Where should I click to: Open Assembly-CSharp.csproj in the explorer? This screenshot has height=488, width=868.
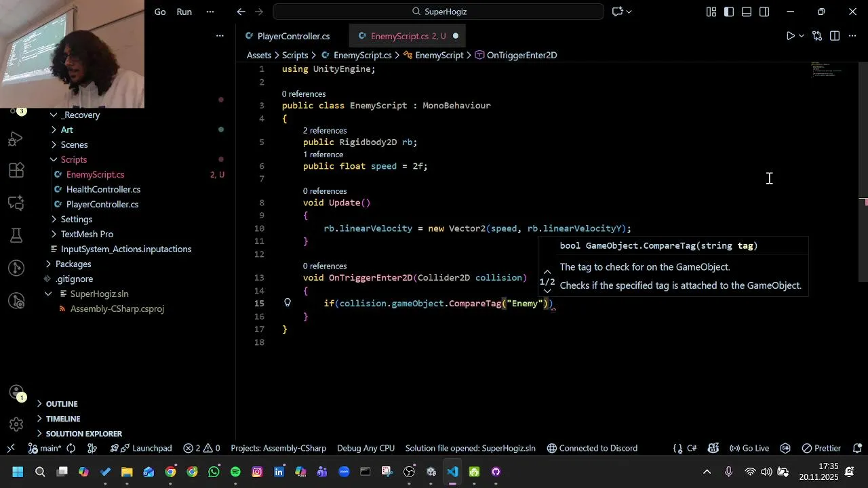[x=117, y=308]
